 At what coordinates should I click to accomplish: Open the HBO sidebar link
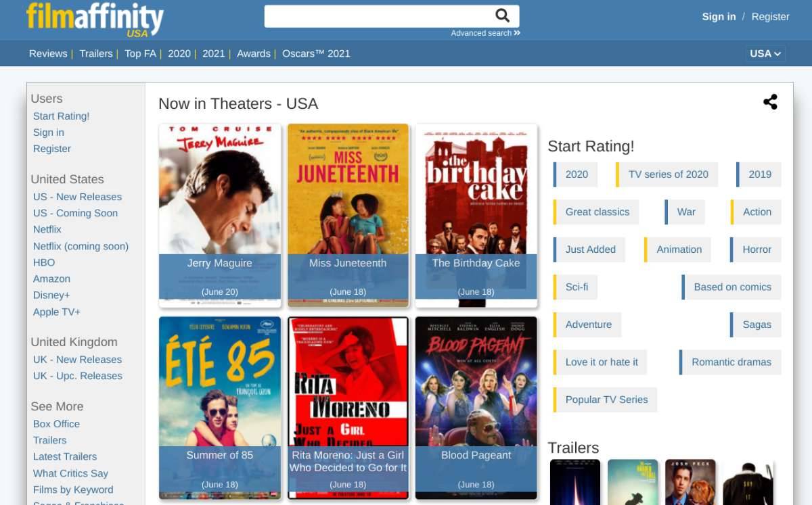(x=44, y=262)
